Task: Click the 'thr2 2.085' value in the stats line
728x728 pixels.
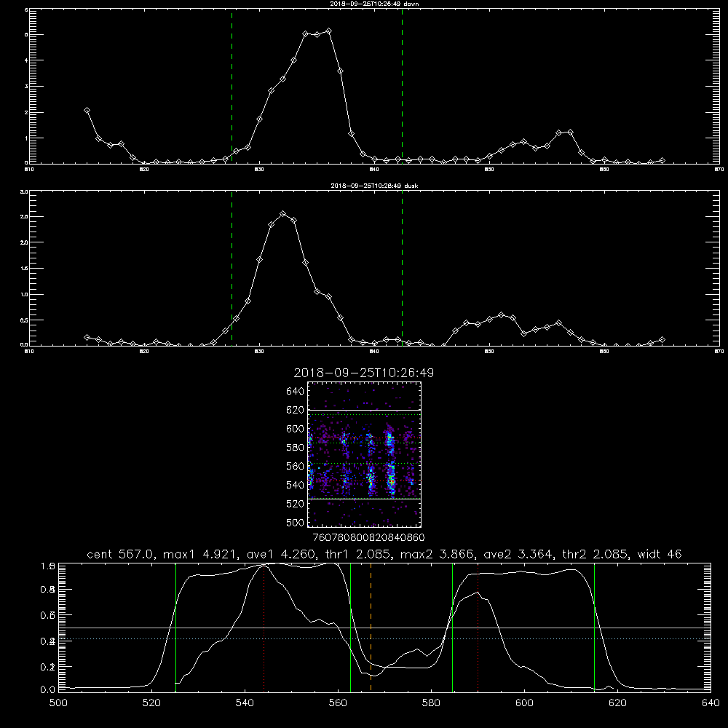Action: pos(595,554)
